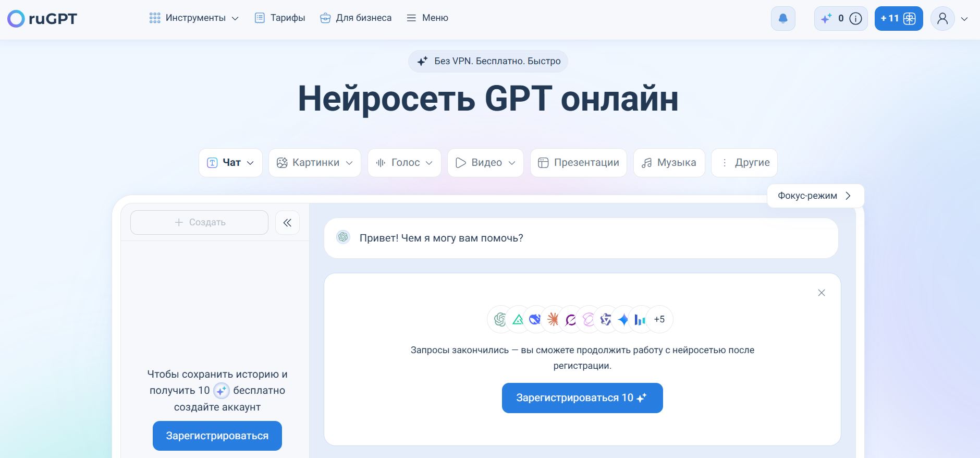Switch to the Музыка tab
This screenshot has width=980, height=458.
tap(669, 163)
